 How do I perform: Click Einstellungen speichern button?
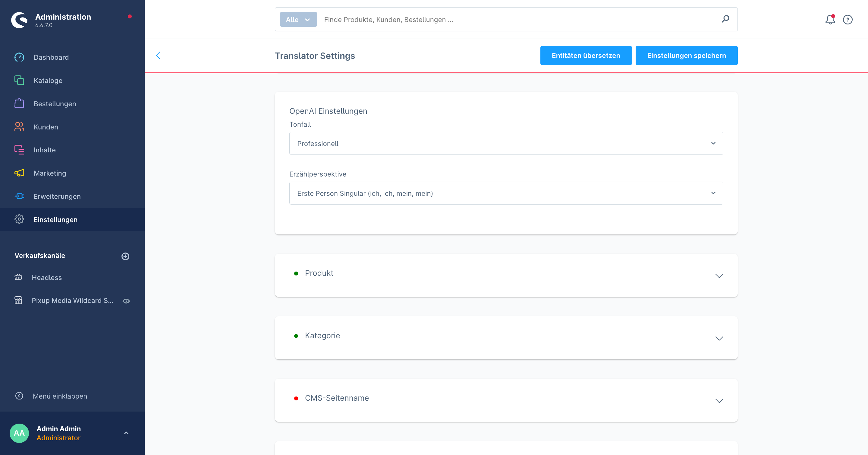point(686,56)
